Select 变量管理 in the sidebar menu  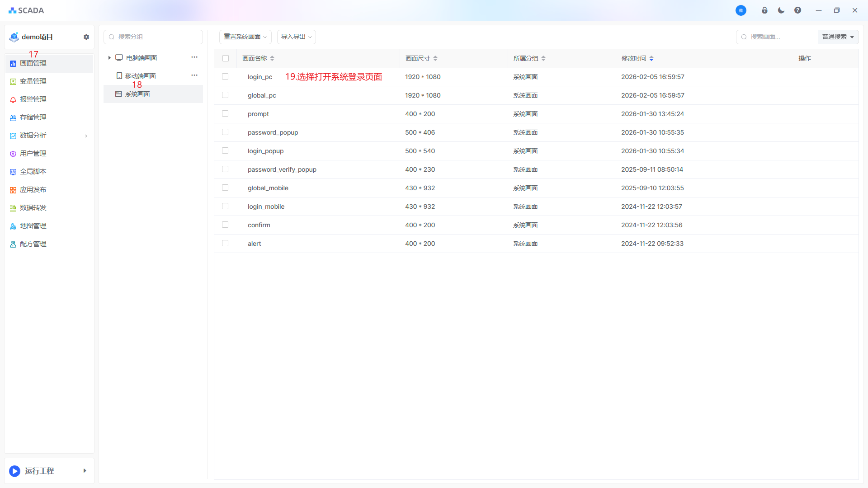[x=33, y=81]
